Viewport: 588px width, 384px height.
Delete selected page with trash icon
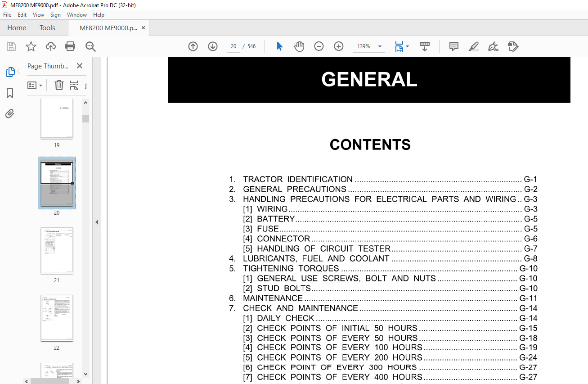click(59, 85)
